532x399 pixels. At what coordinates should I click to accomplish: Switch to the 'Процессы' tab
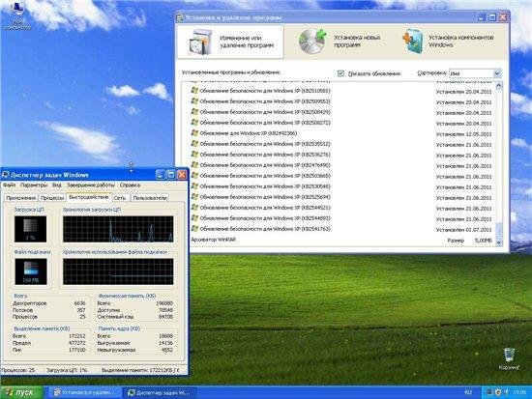[x=52, y=198]
